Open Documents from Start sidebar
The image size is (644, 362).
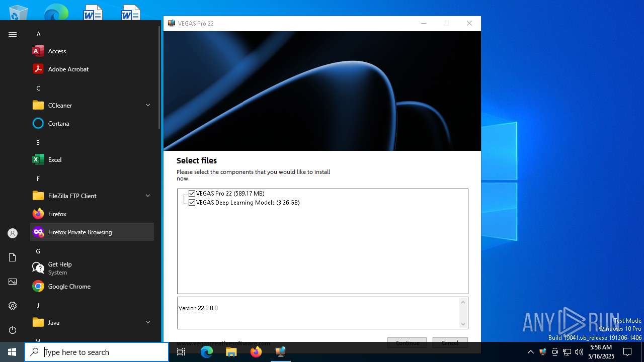coord(13,257)
